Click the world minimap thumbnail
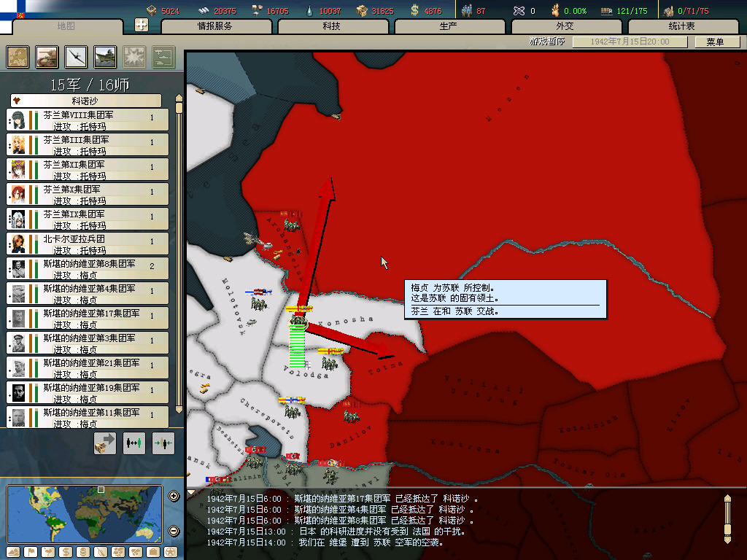 [85, 513]
